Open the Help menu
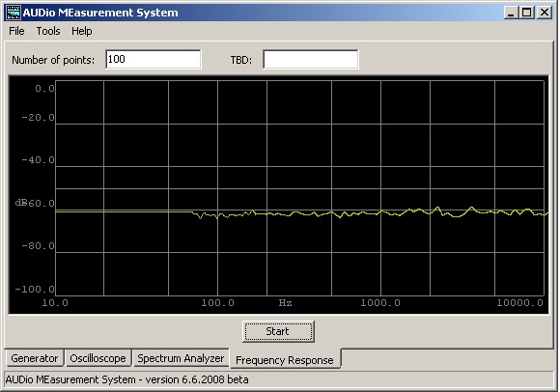This screenshot has width=560, height=392. point(82,31)
